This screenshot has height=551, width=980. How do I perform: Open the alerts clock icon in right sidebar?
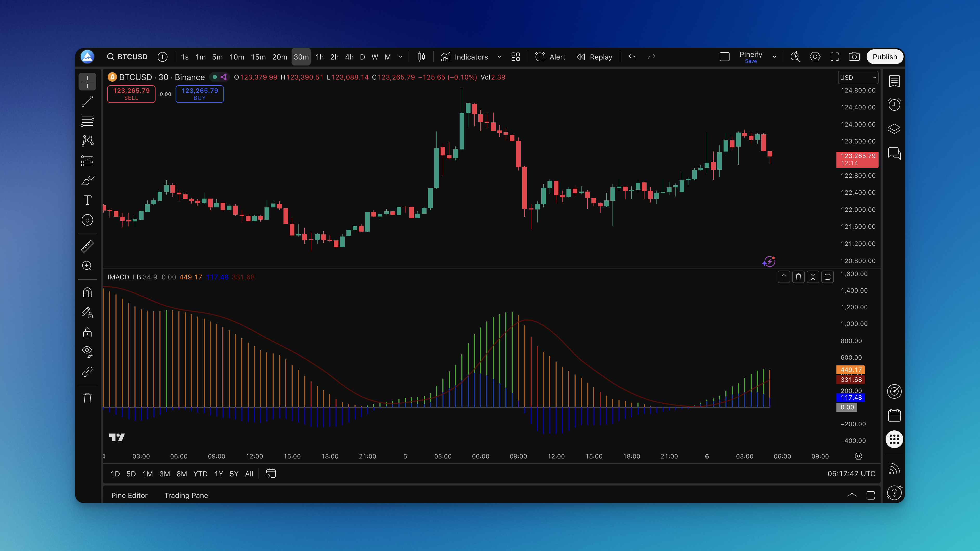pyautogui.click(x=894, y=104)
